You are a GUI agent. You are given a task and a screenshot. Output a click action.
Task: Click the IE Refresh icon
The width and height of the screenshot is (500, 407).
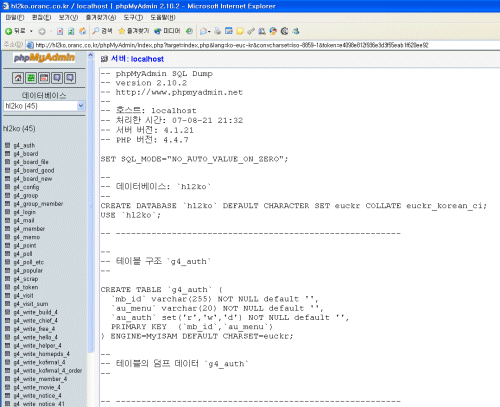coord(71,31)
